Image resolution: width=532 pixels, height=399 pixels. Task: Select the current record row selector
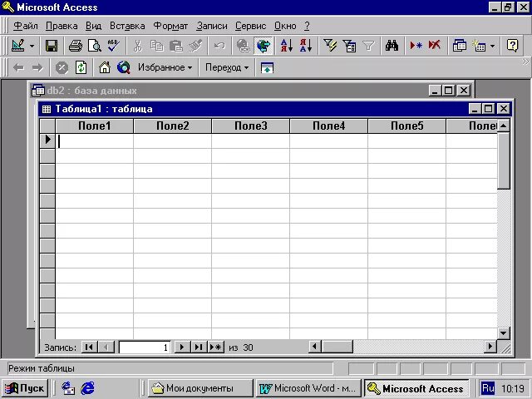click(47, 140)
